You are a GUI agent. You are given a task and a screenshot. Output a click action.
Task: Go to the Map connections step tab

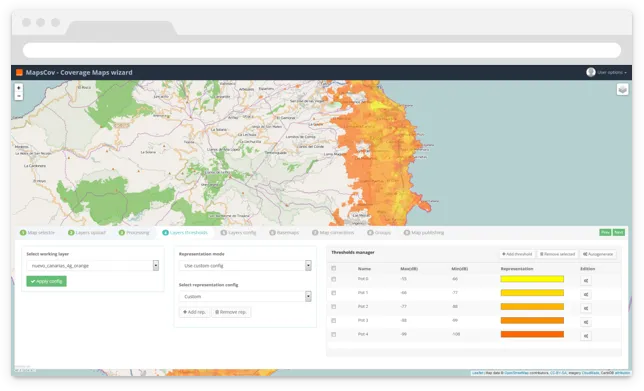333,232
